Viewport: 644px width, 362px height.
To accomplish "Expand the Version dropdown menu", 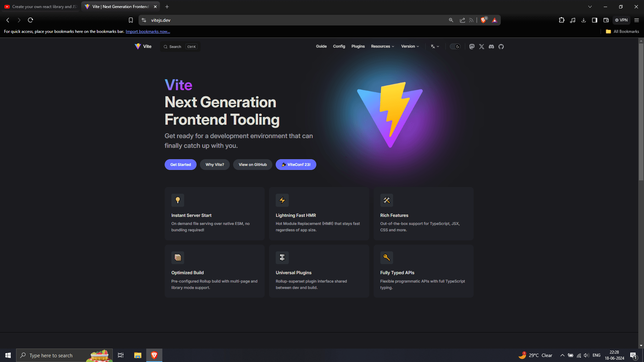I will click(410, 46).
